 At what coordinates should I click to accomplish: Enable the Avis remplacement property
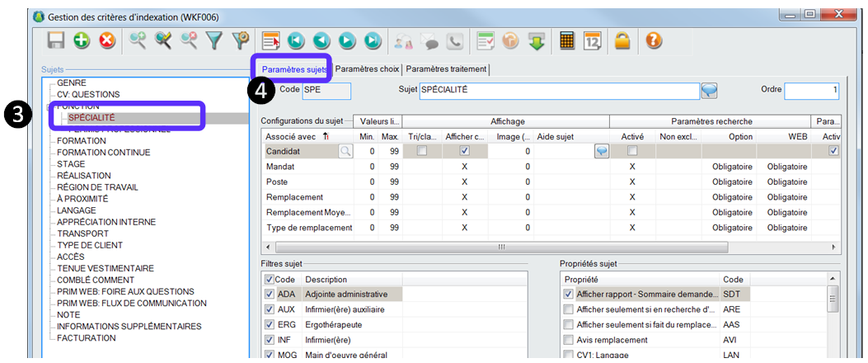pyautogui.click(x=567, y=340)
